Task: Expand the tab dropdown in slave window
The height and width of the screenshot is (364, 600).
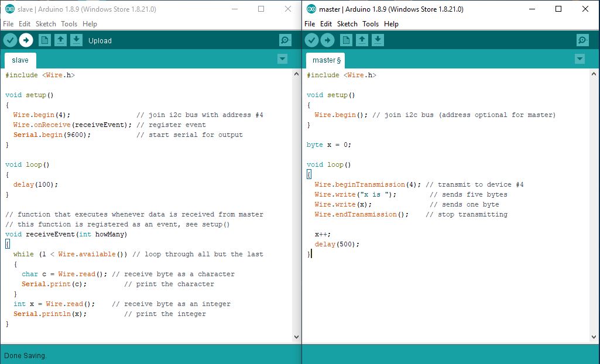Action: 282,59
